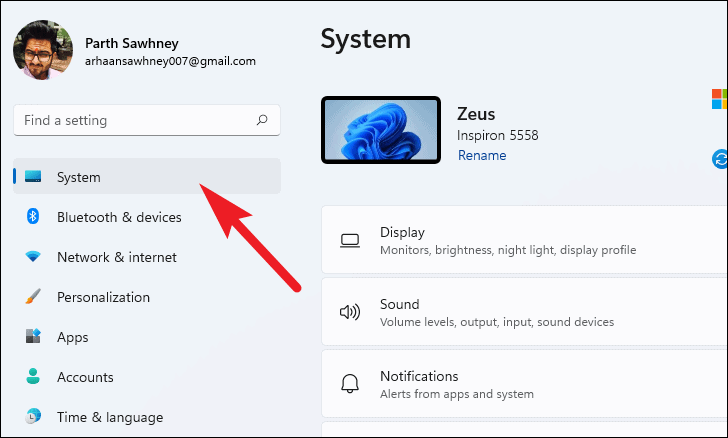This screenshot has width=728, height=438.
Task: Select the Personalization category
Action: click(147, 296)
